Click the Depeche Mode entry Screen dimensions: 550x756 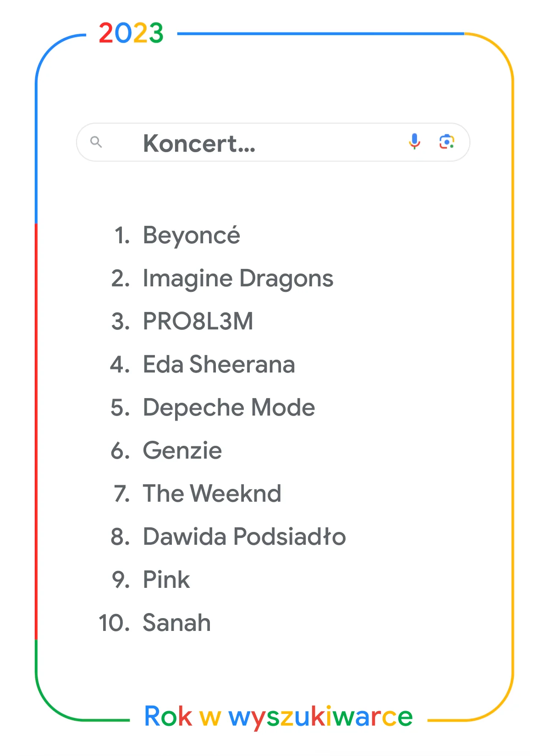coord(229,408)
